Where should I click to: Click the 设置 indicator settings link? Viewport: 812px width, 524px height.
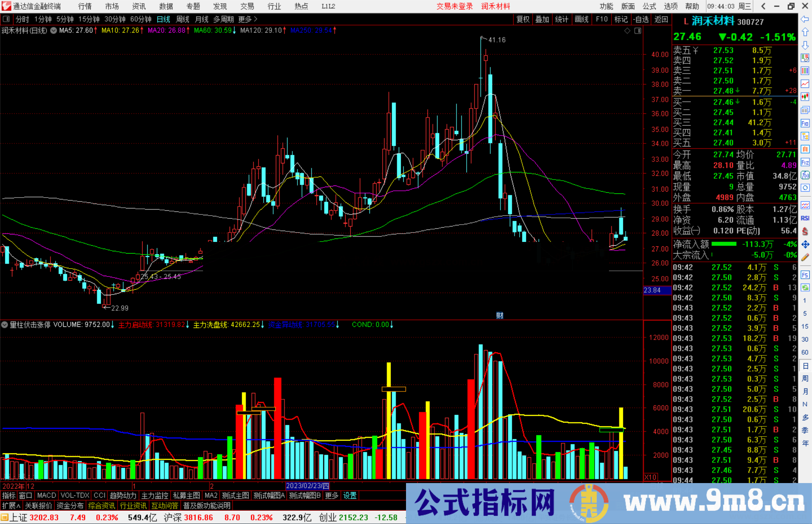350,495
